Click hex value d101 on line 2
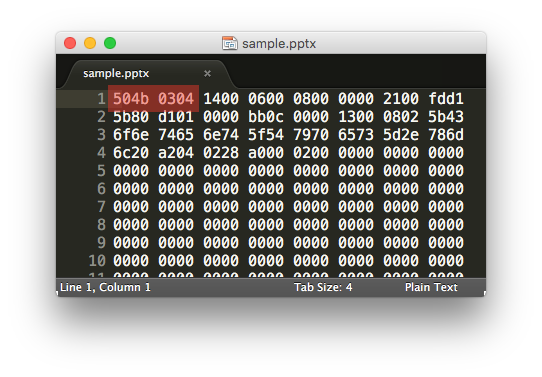This screenshot has height=377, width=542. (176, 117)
